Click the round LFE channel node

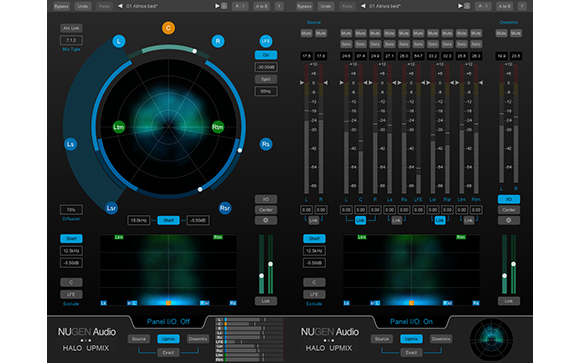point(266,41)
